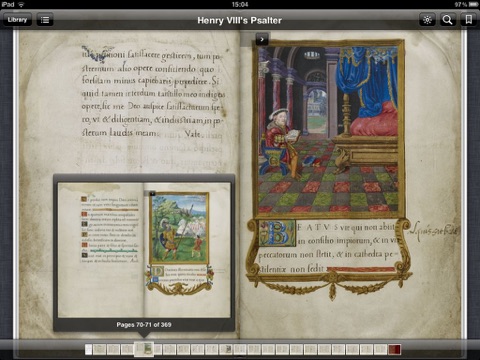This screenshot has width=480, height=360.
Task: Tap the small arrow tab in preview popup
Action: (152, 193)
